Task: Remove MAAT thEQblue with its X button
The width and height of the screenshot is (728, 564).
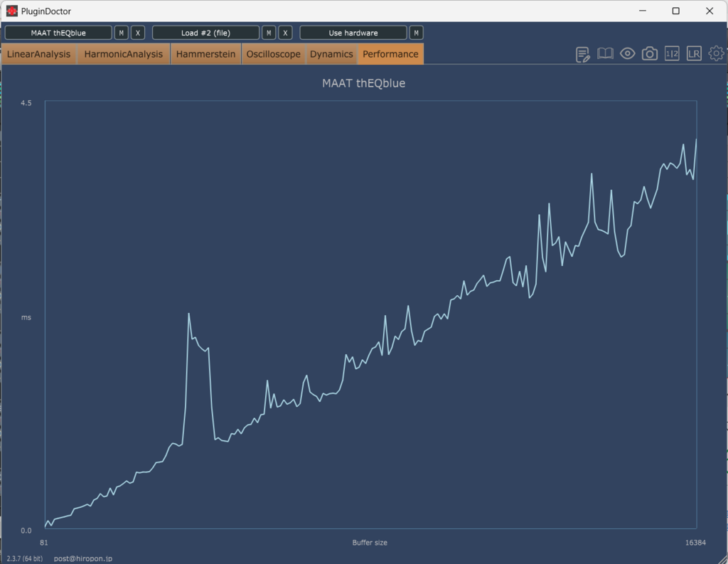Action: click(x=138, y=33)
